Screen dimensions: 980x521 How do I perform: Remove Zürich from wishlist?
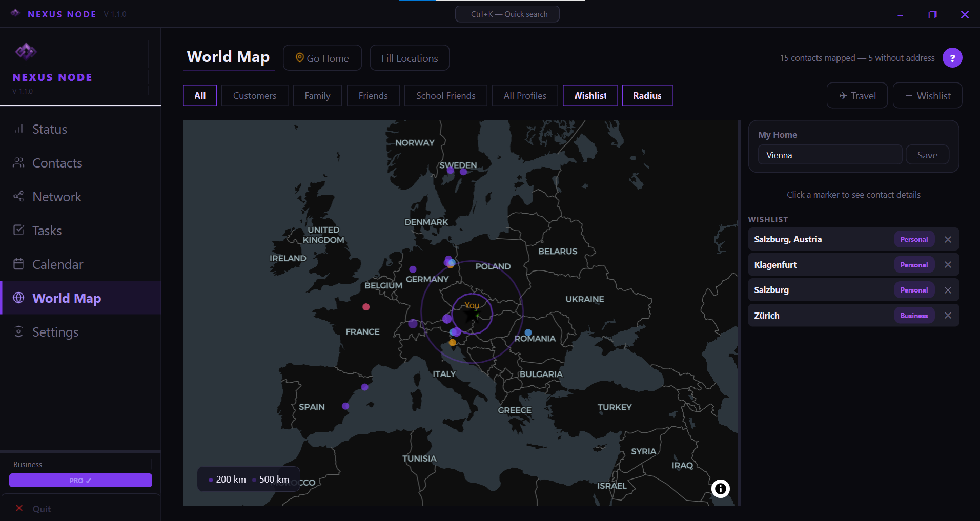(948, 316)
